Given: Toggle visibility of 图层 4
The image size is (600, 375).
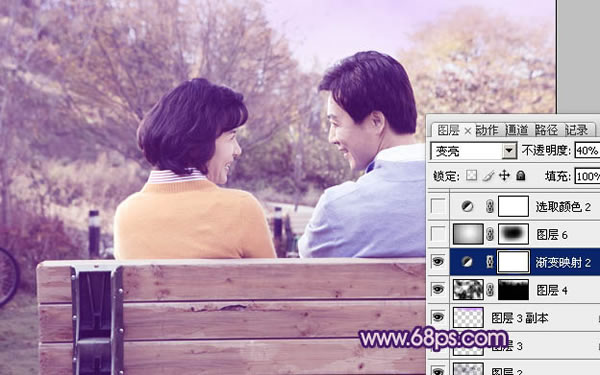Looking at the screenshot, I should click(438, 290).
